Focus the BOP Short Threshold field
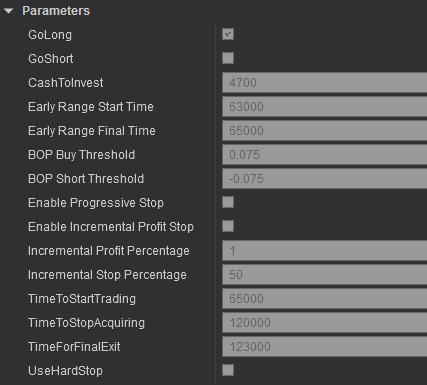 325,179
